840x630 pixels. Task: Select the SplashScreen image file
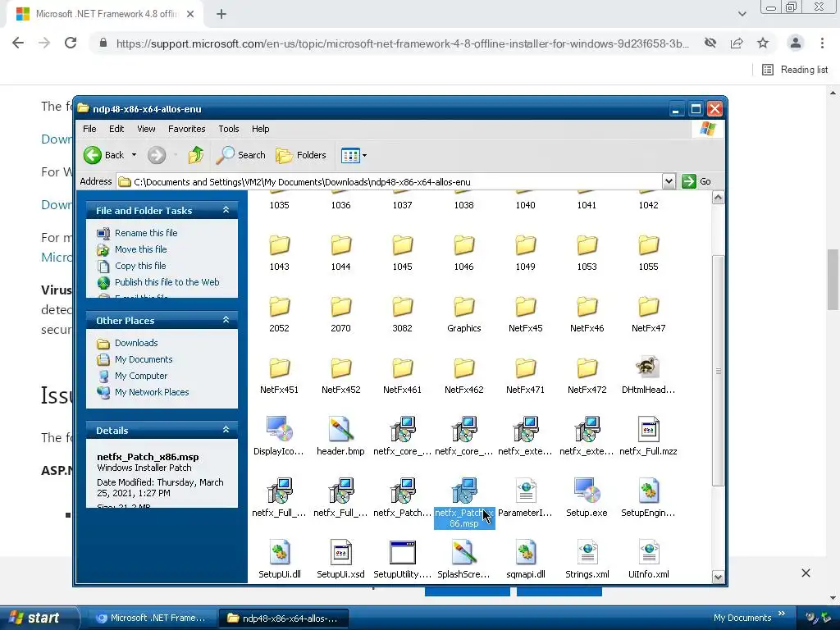click(463, 552)
